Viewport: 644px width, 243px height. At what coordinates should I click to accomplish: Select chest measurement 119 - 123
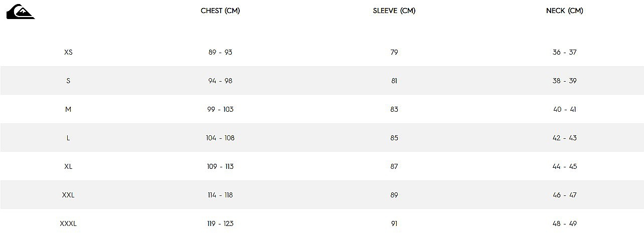click(220, 223)
